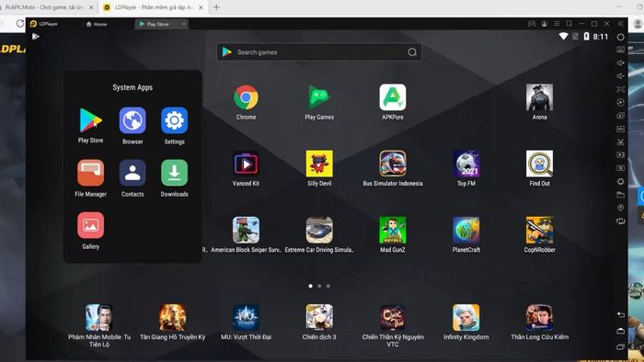644x362 pixels.
Task: Open Chiến Thần Kỷ Nguyên VTC
Action: [x=393, y=318]
